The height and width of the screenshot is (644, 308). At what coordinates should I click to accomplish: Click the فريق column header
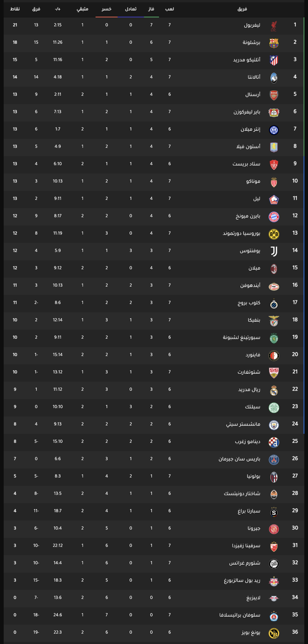click(242, 9)
